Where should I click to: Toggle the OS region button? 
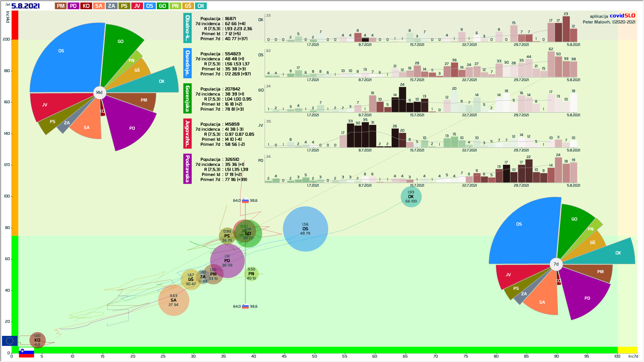[150, 6]
